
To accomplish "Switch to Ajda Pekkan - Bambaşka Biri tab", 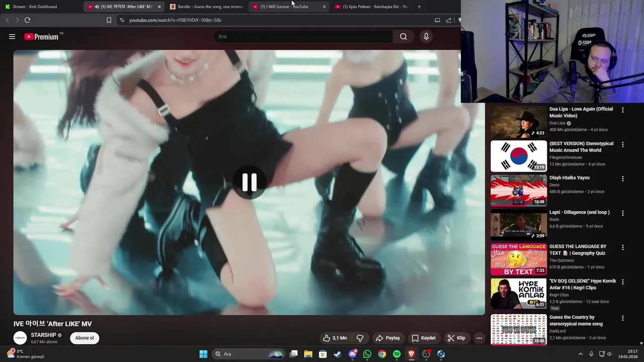I will (x=372, y=7).
